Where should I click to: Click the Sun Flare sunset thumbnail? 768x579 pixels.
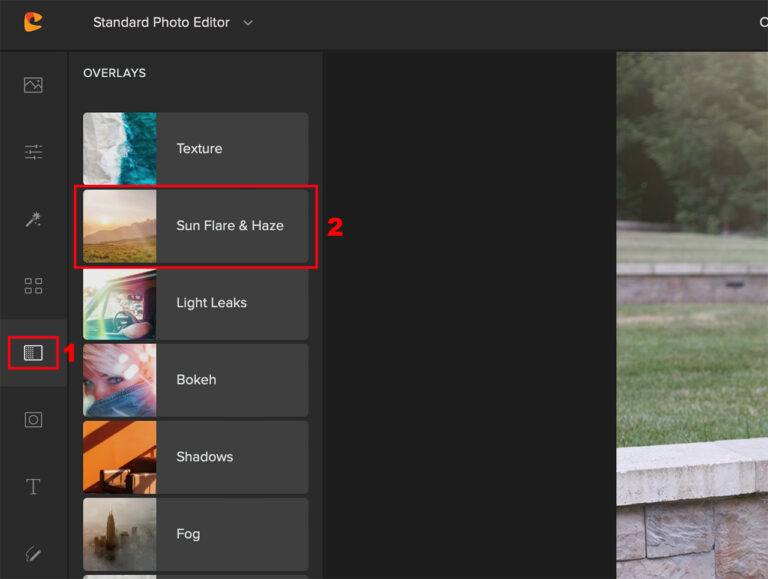[x=120, y=226]
